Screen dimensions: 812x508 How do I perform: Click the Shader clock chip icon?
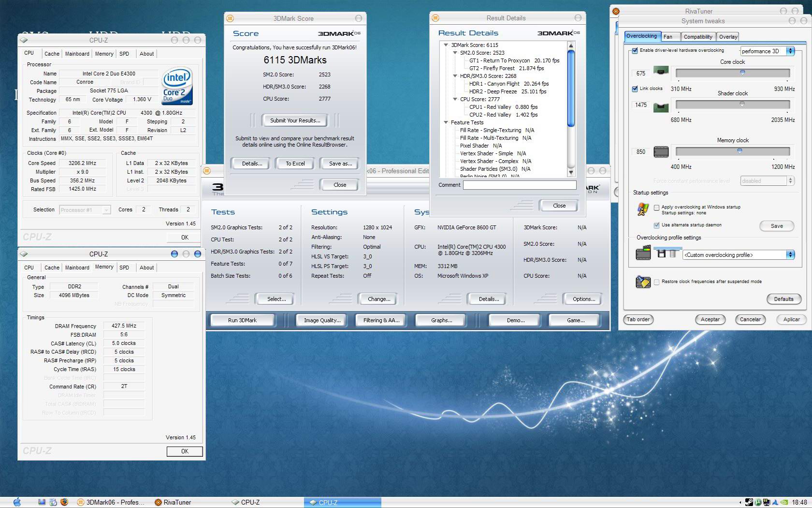[x=661, y=107]
